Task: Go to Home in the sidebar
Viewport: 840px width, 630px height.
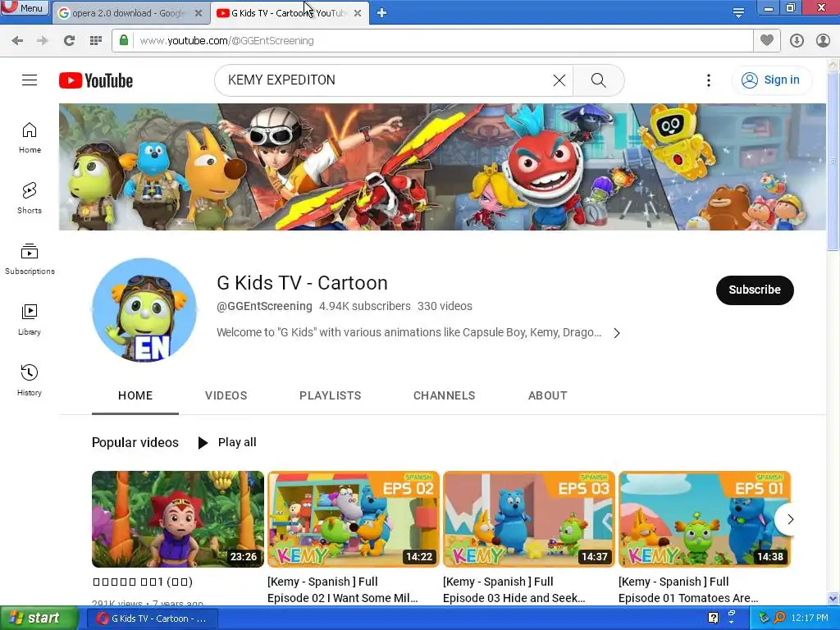Action: point(30,138)
